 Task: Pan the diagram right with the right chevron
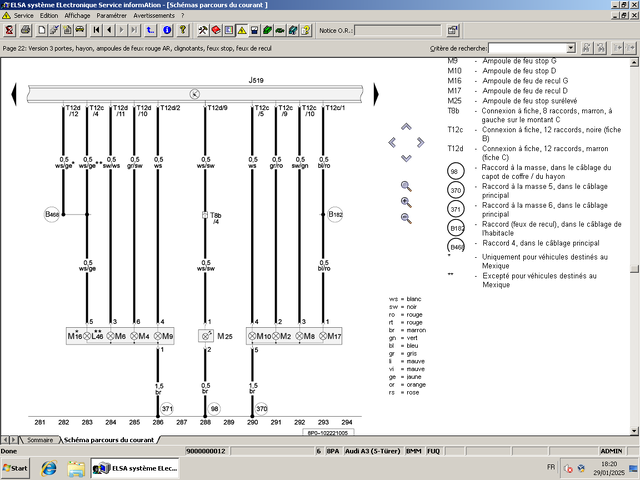(x=420, y=141)
